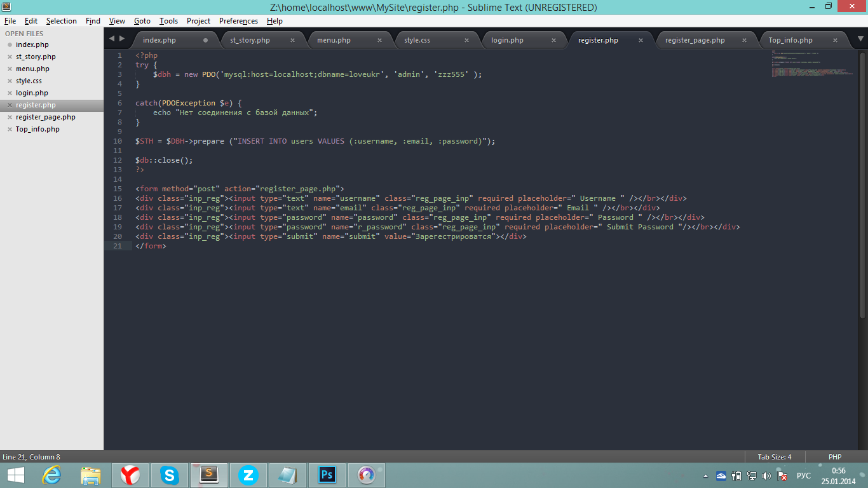The height and width of the screenshot is (488, 868).
Task: Open Photoshop from the taskbar
Action: tap(327, 475)
